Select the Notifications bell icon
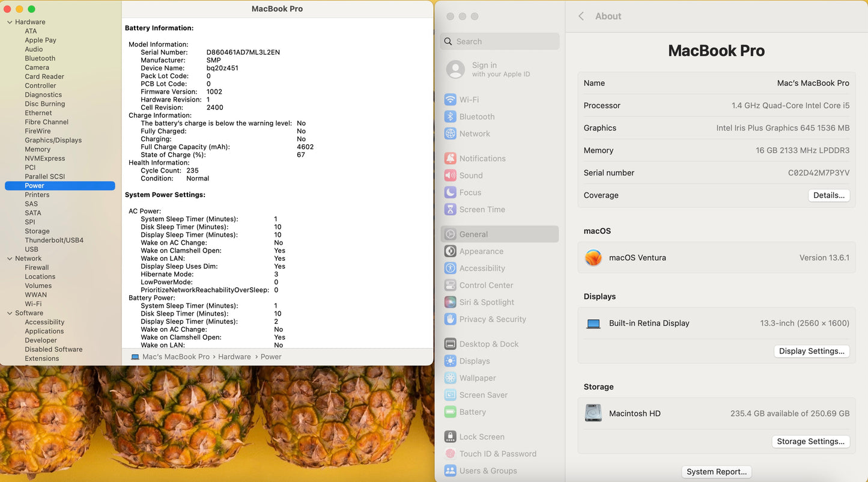This screenshot has height=482, width=868. coord(450,159)
